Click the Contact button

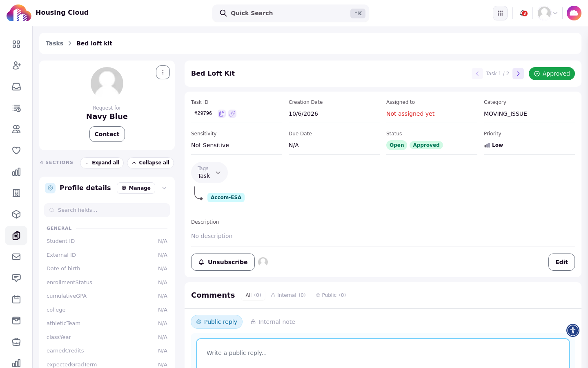pos(107,134)
